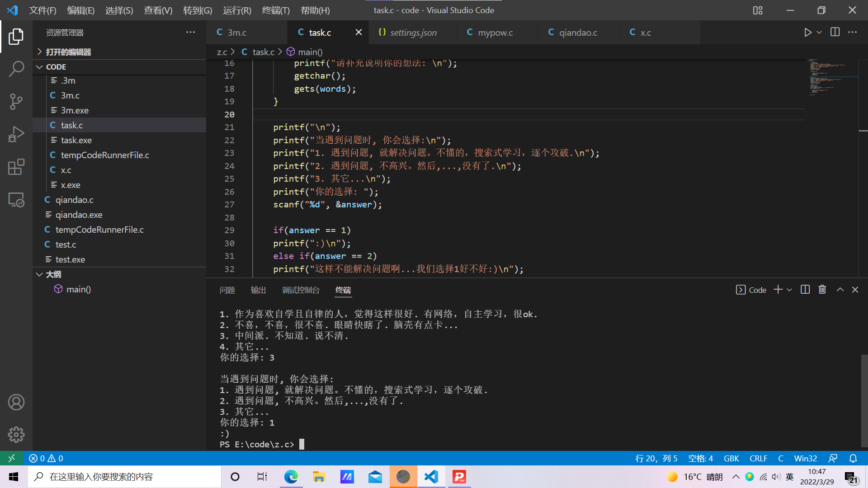Open Source Control view
The image size is (868, 488).
[16, 102]
